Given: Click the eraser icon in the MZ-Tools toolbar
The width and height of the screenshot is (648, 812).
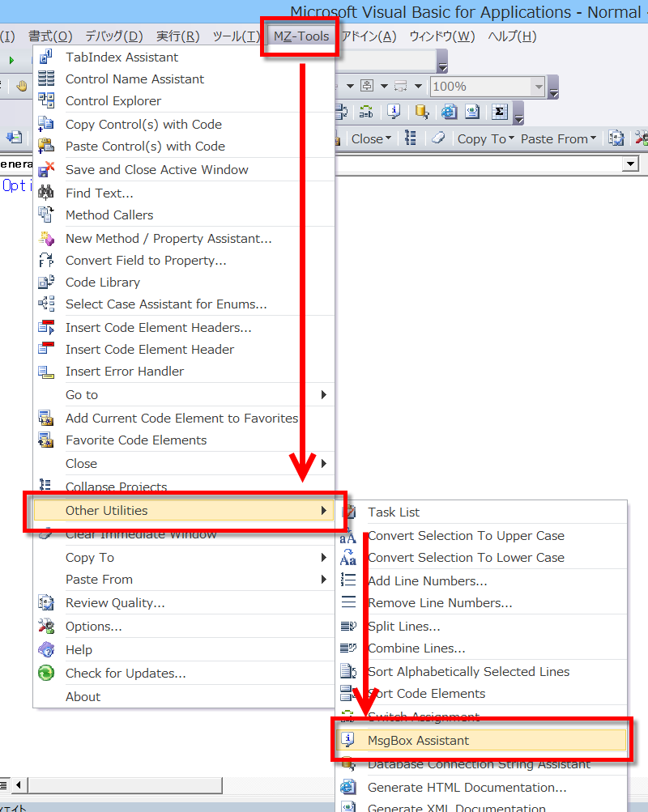Looking at the screenshot, I should [438, 138].
